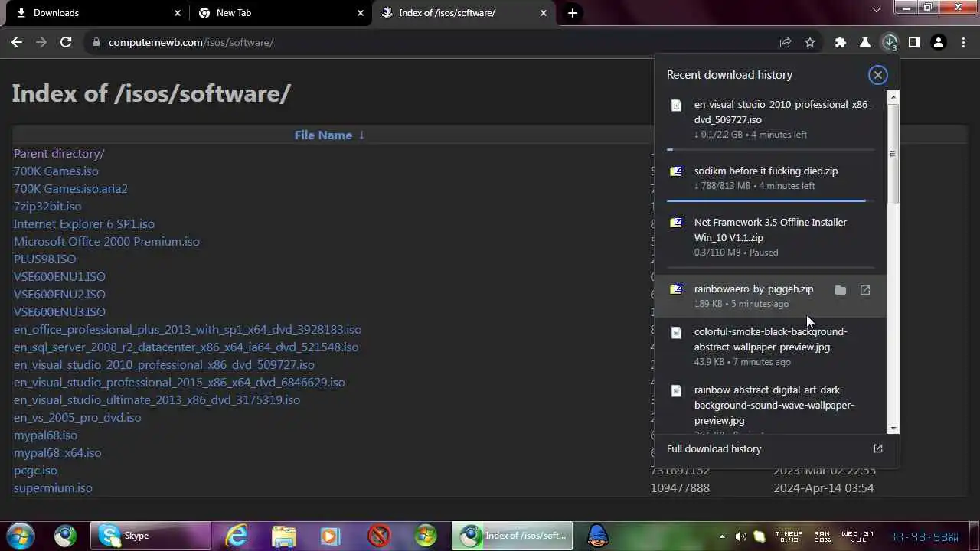Screen dimensions: 980x551
Task: Download 7zip32bit.iso
Action: click(x=47, y=206)
